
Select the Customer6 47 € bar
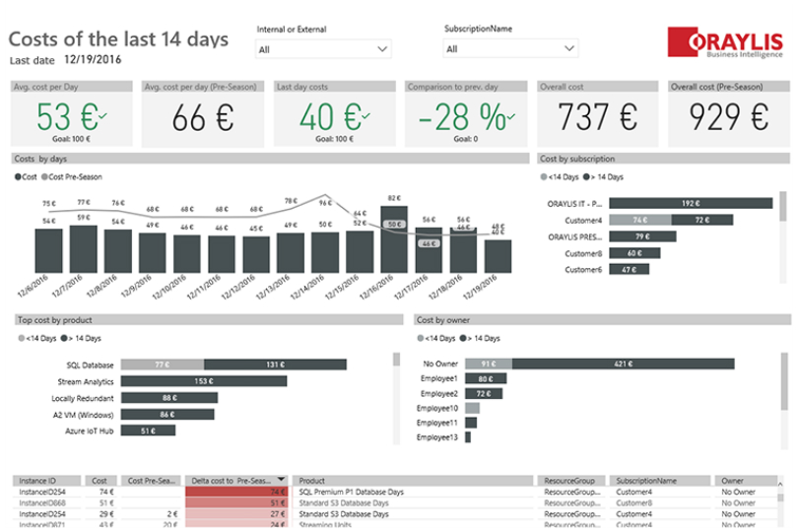629,269
